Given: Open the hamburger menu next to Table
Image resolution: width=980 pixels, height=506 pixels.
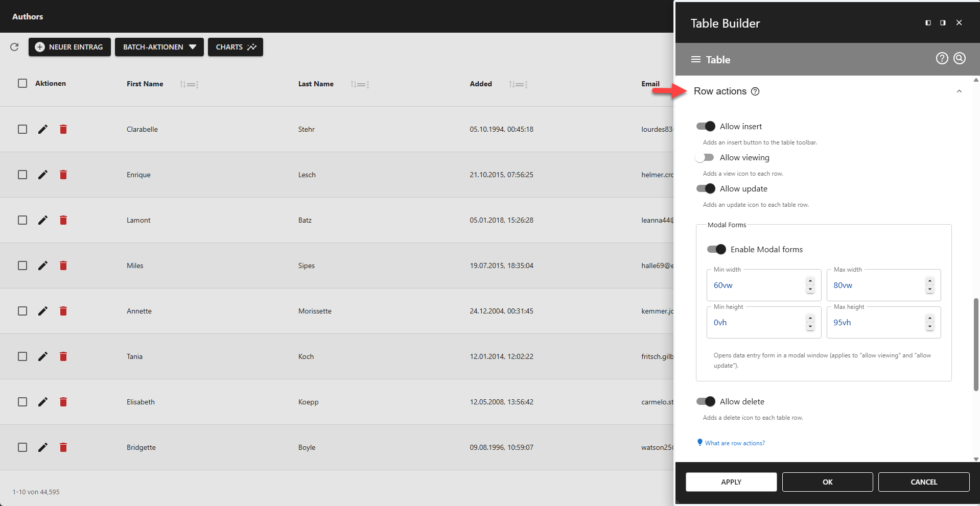Looking at the screenshot, I should pos(695,59).
